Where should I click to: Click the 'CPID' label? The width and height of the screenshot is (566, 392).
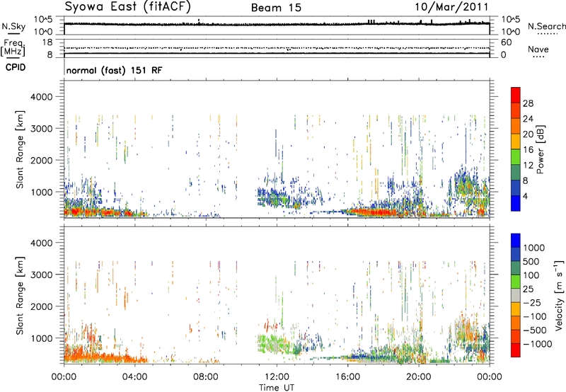pos(16,67)
